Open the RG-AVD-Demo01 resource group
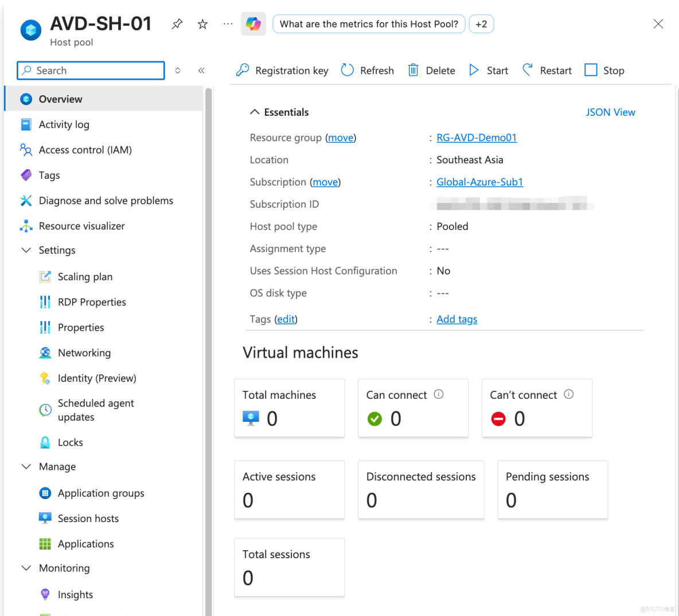This screenshot has width=679, height=616. [x=477, y=138]
